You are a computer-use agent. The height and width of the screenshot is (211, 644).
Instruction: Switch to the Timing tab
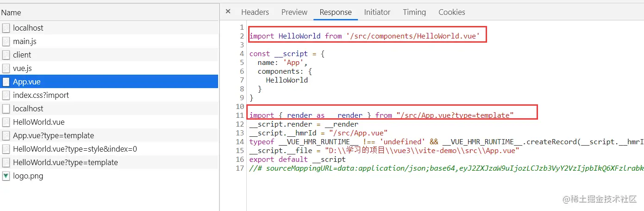[x=414, y=12]
